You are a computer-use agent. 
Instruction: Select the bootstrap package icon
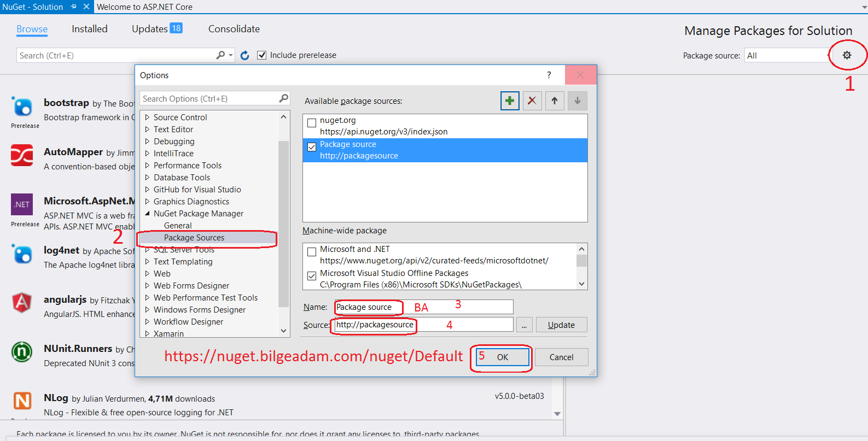pyautogui.click(x=22, y=107)
